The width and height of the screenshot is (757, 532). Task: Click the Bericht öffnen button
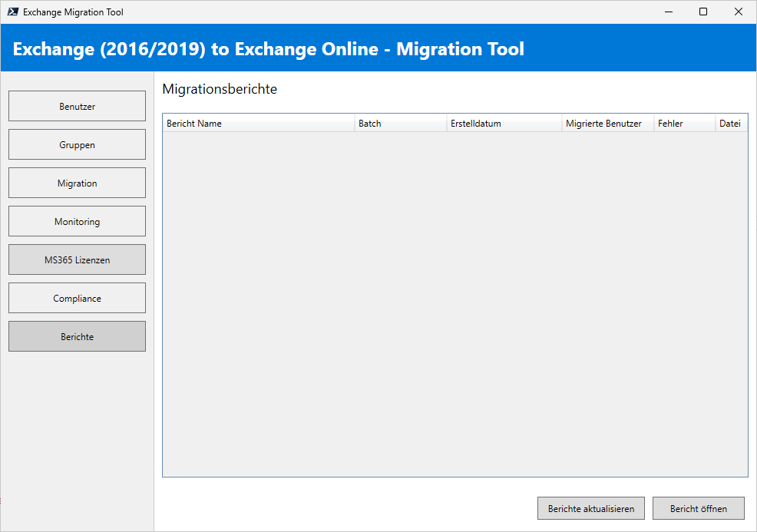click(698, 508)
